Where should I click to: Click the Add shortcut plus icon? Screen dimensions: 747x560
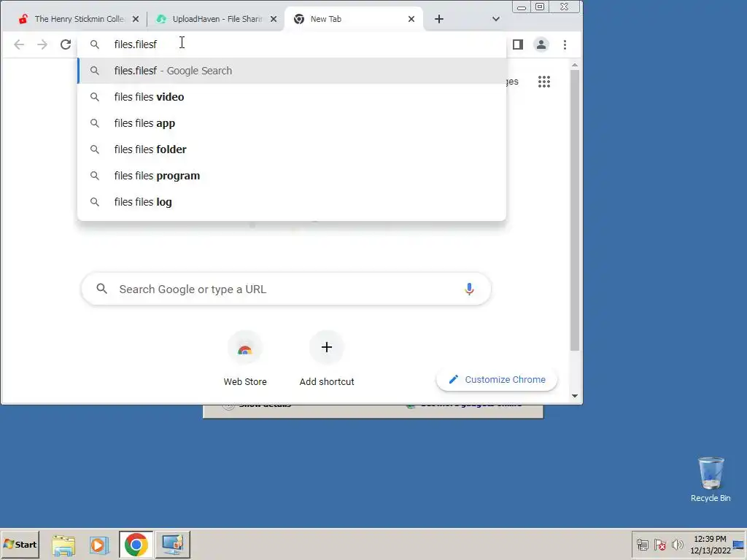click(x=326, y=347)
